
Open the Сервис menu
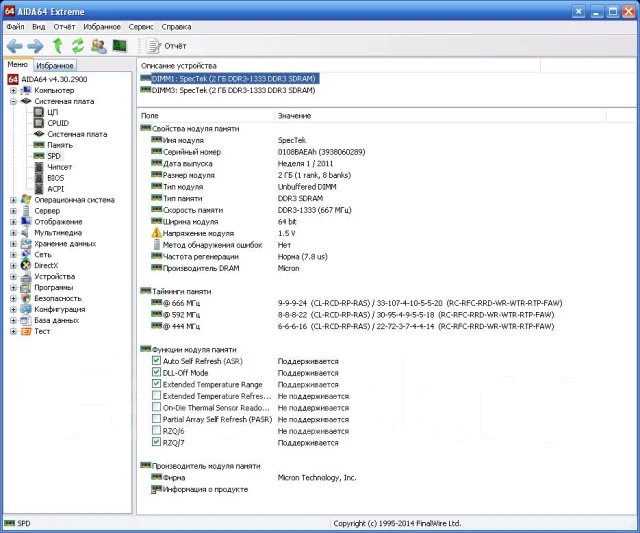point(141,27)
